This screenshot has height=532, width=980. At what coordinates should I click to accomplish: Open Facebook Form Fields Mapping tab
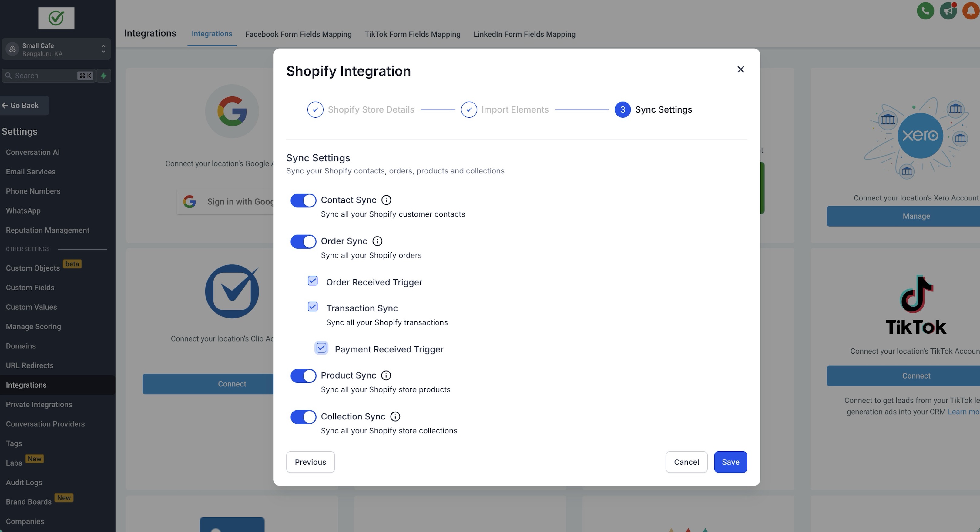pos(298,34)
